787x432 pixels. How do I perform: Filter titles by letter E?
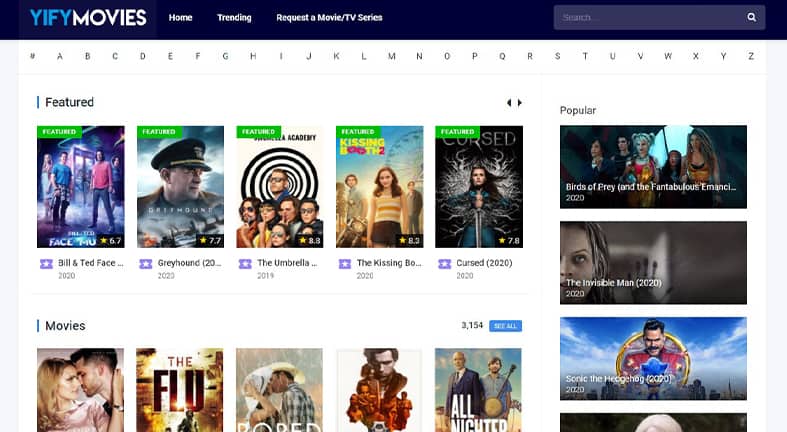tap(170, 56)
